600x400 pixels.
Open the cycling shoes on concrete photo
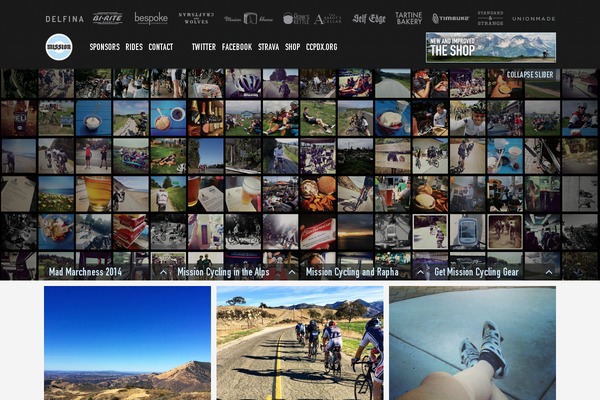pos(473,343)
